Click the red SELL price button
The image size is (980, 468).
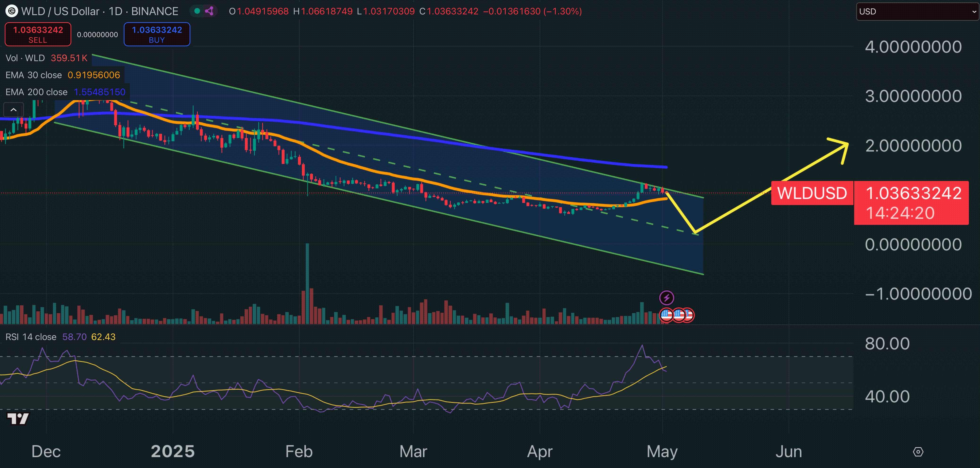[38, 34]
